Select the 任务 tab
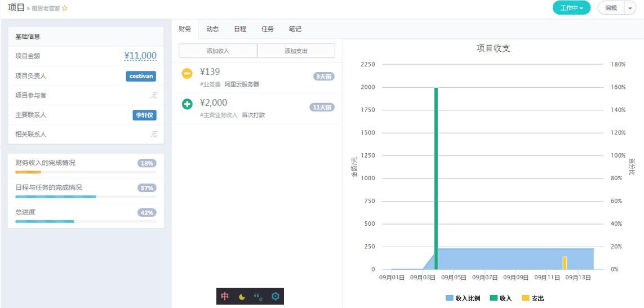 click(x=268, y=29)
